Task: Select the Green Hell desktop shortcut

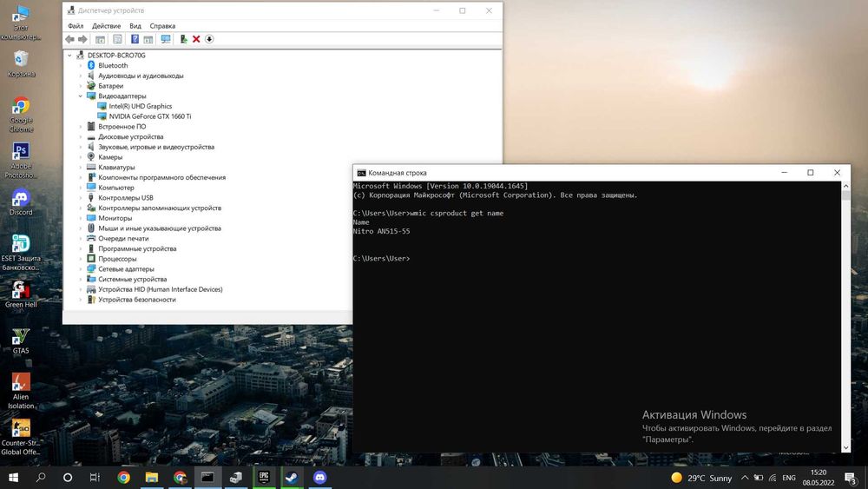Action: click(x=21, y=294)
